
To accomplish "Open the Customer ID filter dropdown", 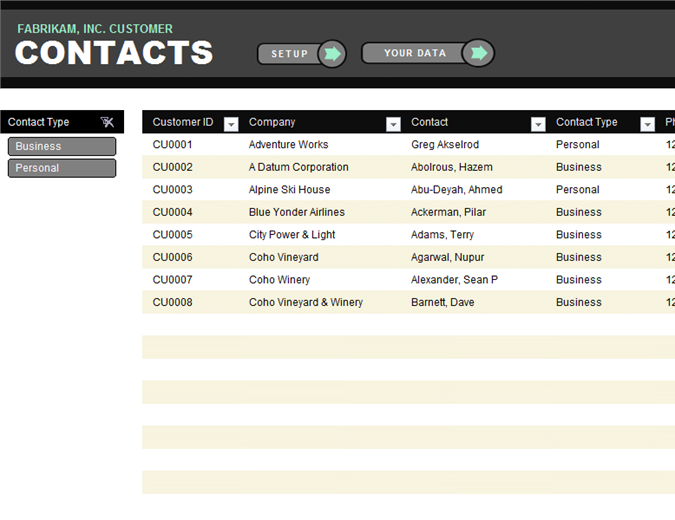I will pyautogui.click(x=231, y=124).
